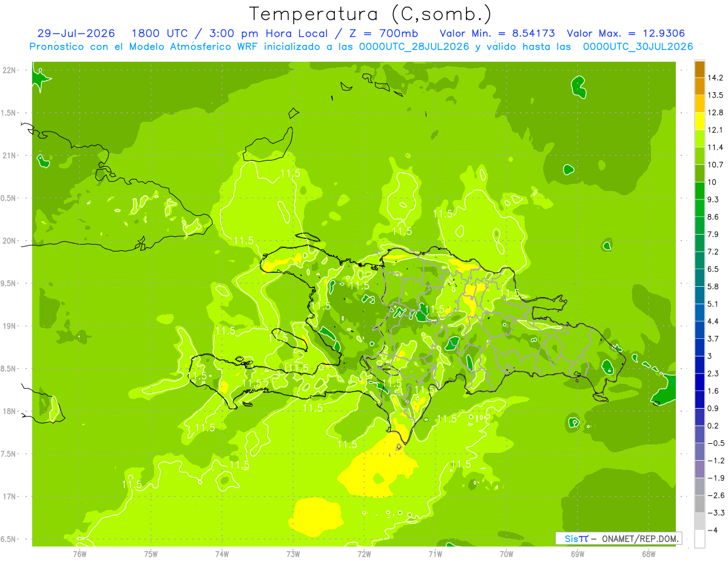The height and width of the screenshot is (562, 728).
Task: Click the '69W' longitude axis label
Action: [x=578, y=553]
